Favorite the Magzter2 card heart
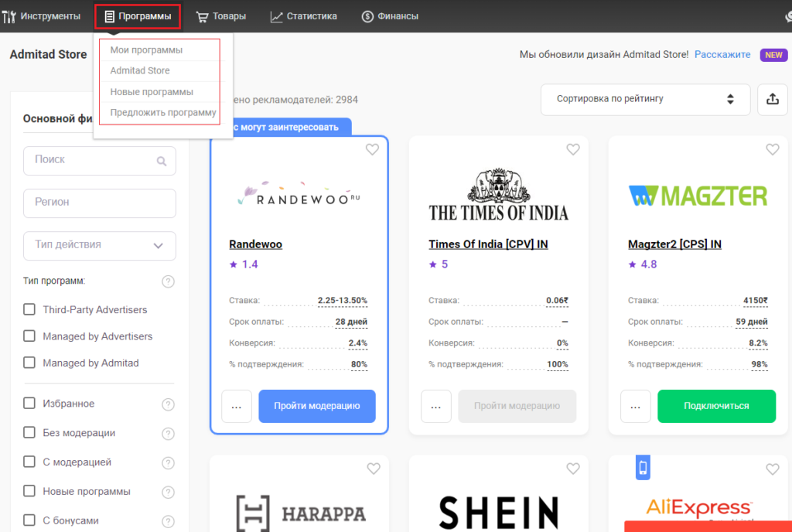This screenshot has width=792, height=532. [x=773, y=149]
